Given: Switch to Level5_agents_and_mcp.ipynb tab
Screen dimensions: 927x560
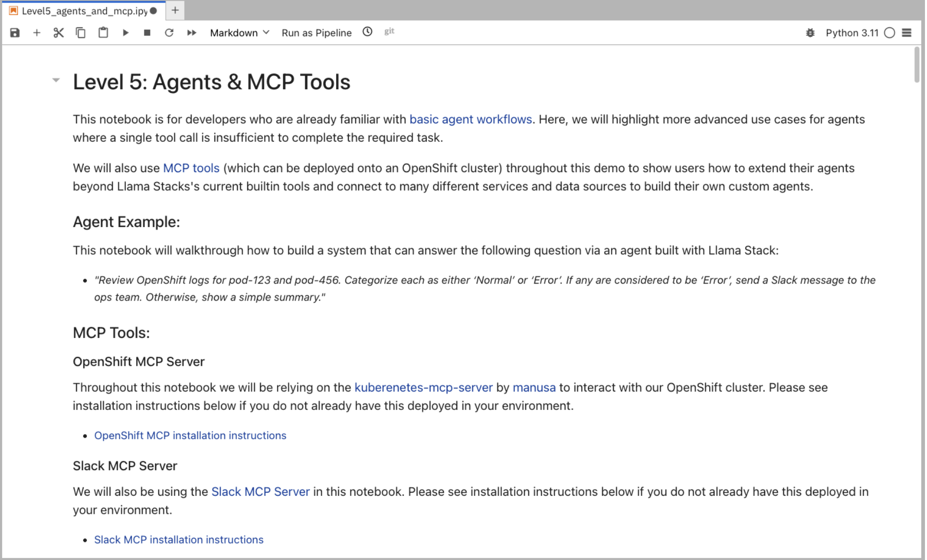Looking at the screenshot, I should coord(84,11).
